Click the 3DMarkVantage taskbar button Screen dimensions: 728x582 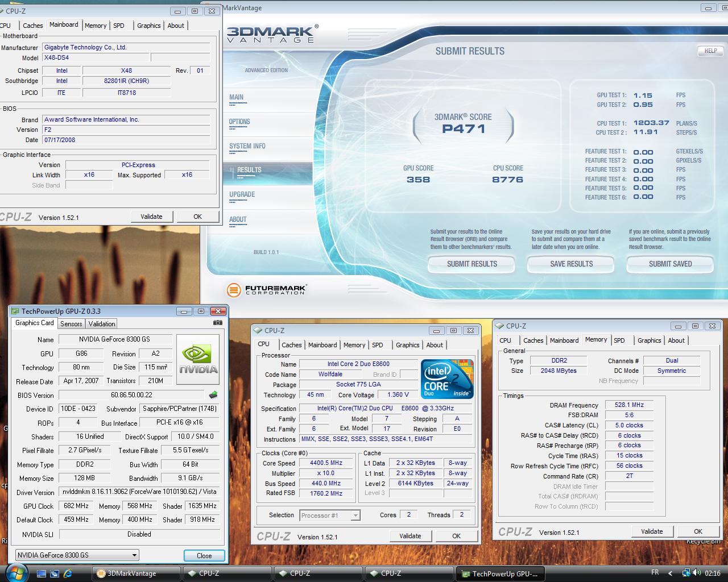(x=136, y=573)
